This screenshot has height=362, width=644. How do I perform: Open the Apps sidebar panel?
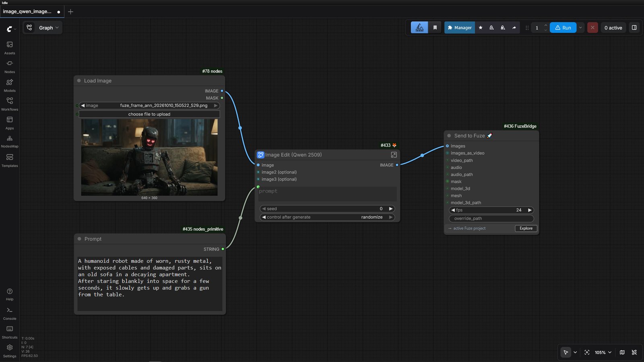10,123
